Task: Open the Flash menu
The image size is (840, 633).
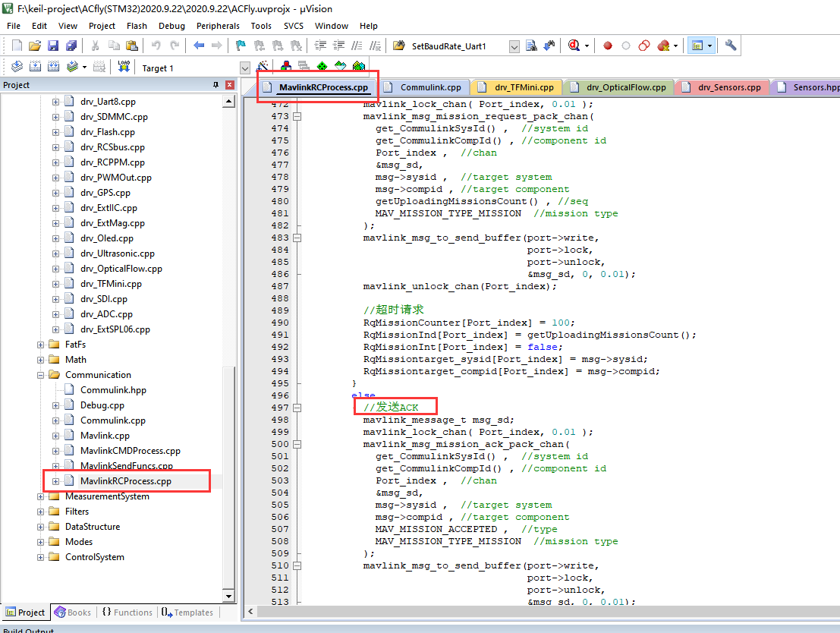Action: pyautogui.click(x=137, y=26)
